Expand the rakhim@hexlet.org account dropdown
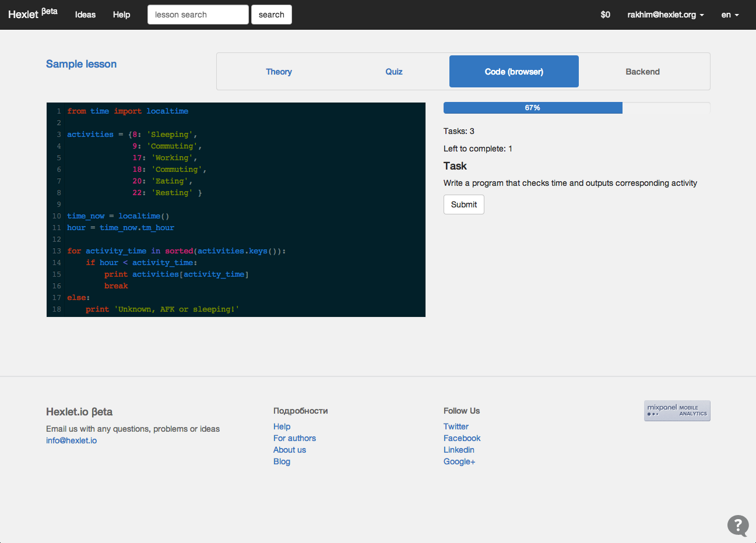This screenshot has width=756, height=543. click(x=666, y=15)
